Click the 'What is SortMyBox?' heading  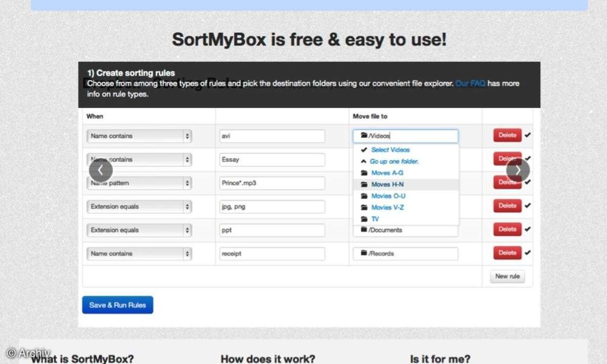click(82, 359)
